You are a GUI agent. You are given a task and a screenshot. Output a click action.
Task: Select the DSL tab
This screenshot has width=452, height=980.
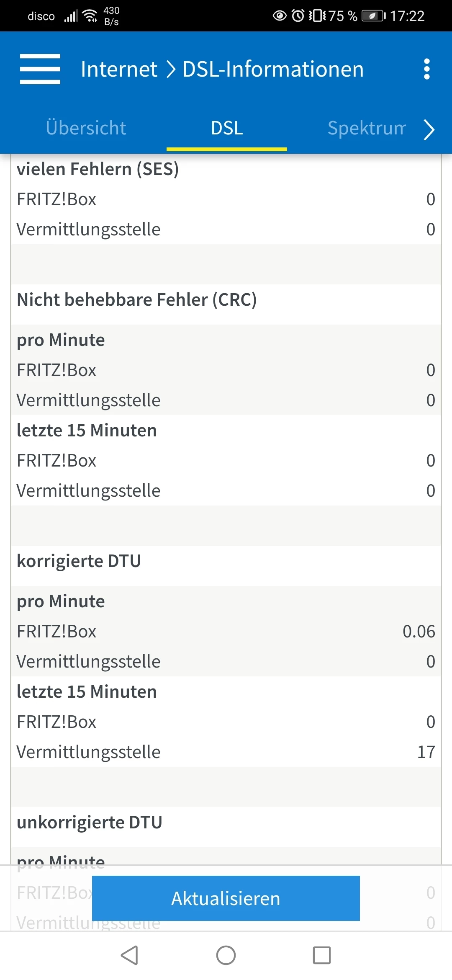pos(227,128)
